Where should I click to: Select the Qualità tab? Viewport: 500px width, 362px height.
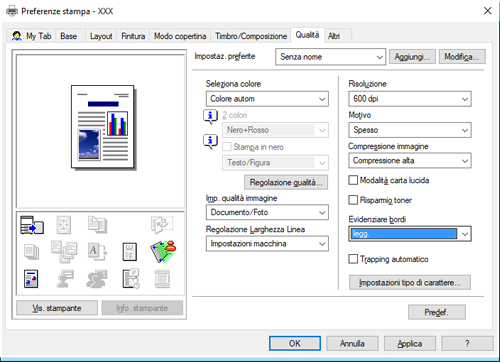307,35
